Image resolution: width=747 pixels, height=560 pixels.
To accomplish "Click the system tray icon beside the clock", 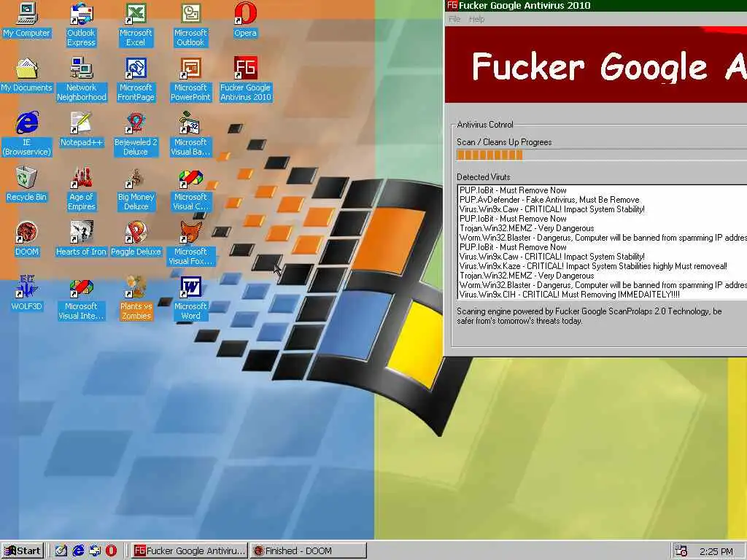I will tap(681, 551).
